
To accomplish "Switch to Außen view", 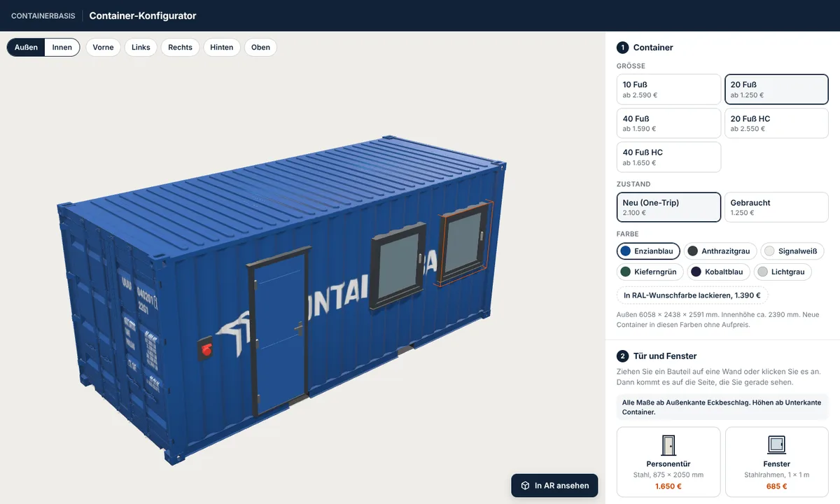I will [x=26, y=48].
